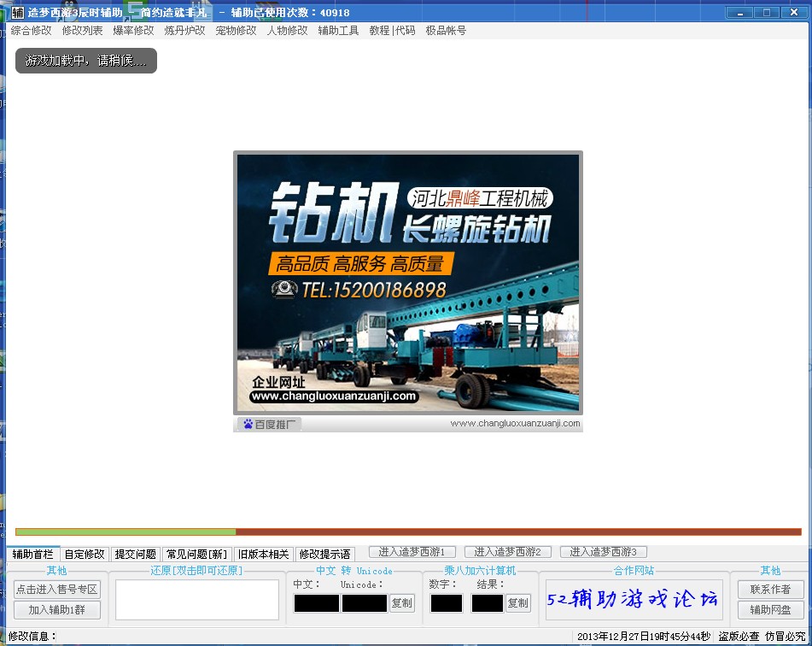The height and width of the screenshot is (646, 812).
Task: Click the drilling machine advertisement banner
Action: click(x=408, y=283)
